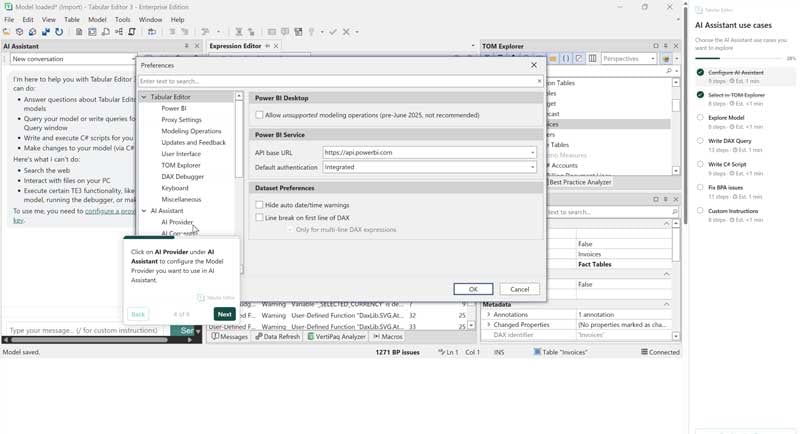The image size is (800, 434).
Task: Click the diagram hierarchy icon in the main toolbar
Action: [119, 32]
